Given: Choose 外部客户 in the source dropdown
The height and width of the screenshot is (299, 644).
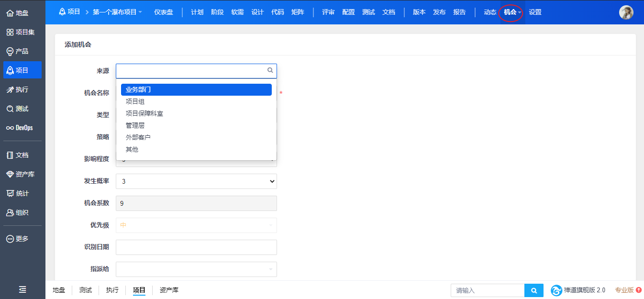Looking at the screenshot, I should tap(138, 137).
